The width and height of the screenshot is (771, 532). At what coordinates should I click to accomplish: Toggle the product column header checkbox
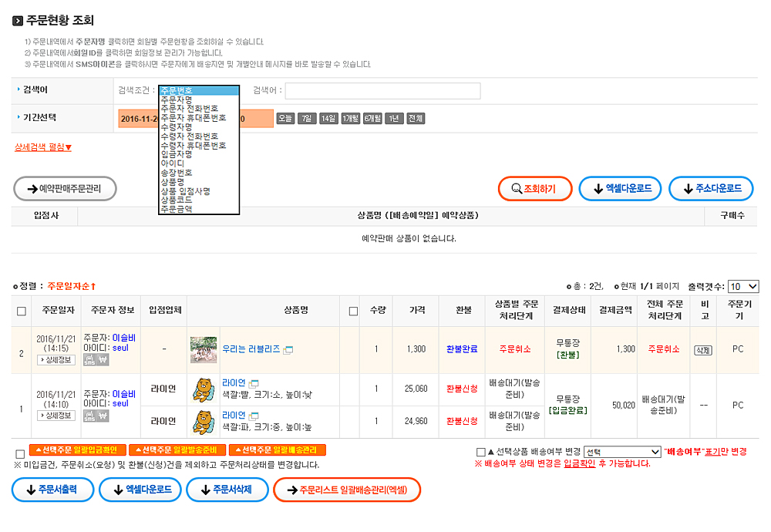353,311
